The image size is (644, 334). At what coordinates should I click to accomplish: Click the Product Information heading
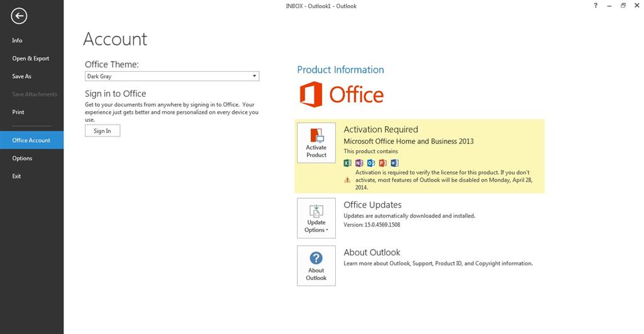pos(340,69)
